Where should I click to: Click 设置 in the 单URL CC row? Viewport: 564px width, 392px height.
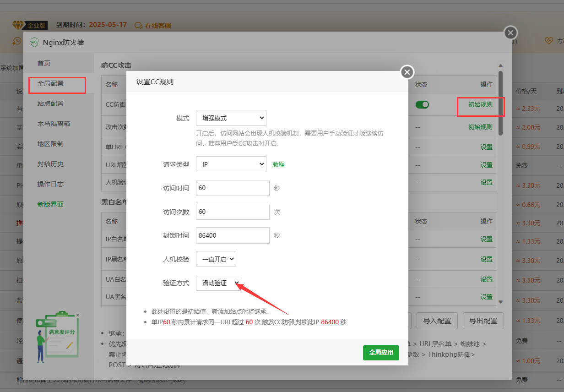click(487, 147)
